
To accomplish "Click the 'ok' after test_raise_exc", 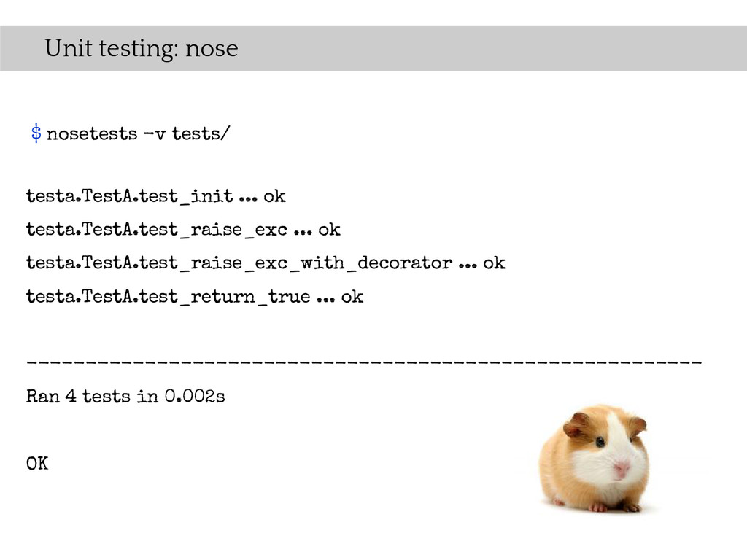I will [x=329, y=230].
